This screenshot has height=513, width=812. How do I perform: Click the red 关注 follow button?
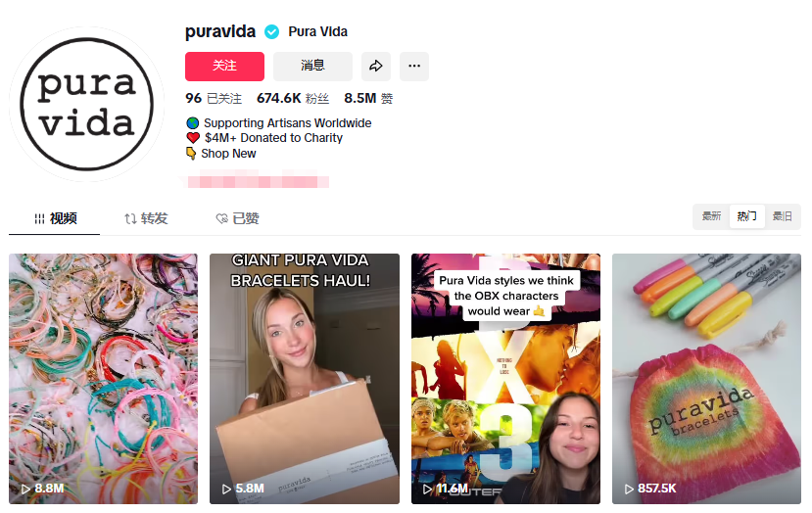pos(224,67)
